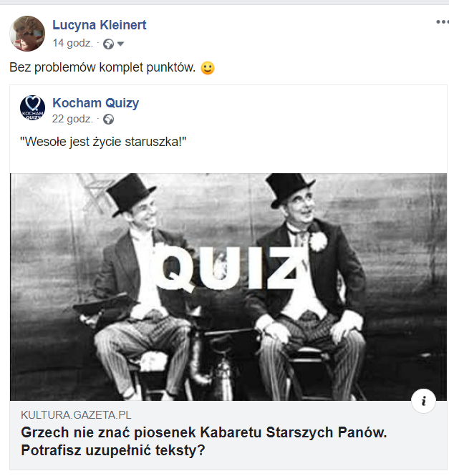Open the Kabaret Starszych Panów quiz image

point(228,287)
